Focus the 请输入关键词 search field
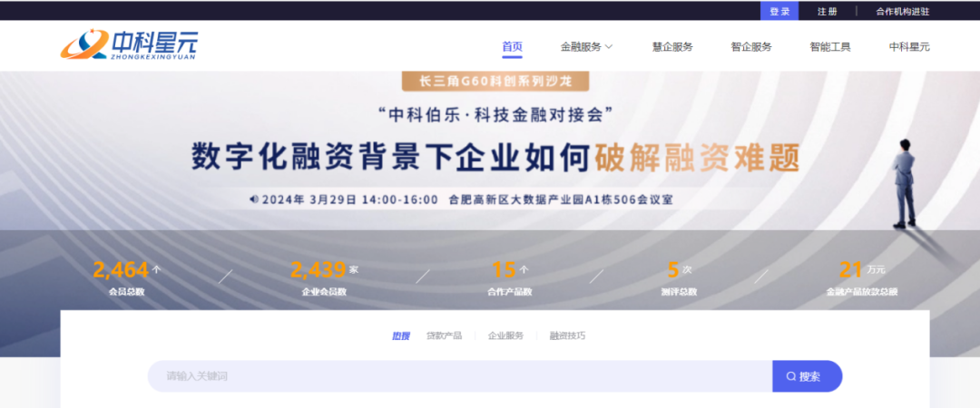Image resolution: width=980 pixels, height=408 pixels. pos(460,376)
